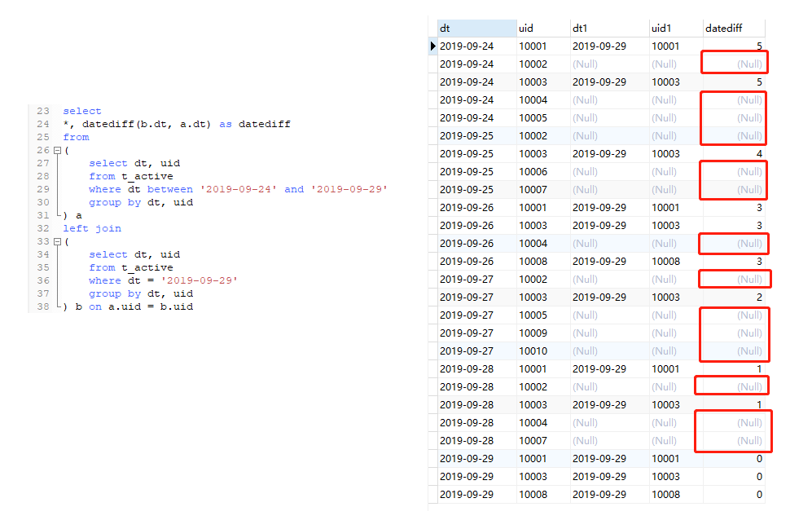Image resolution: width=812 pixels, height=529 pixels.
Task: Select datediff value 0 for 2019-09-29 uid 10003
Action: pyautogui.click(x=734, y=477)
